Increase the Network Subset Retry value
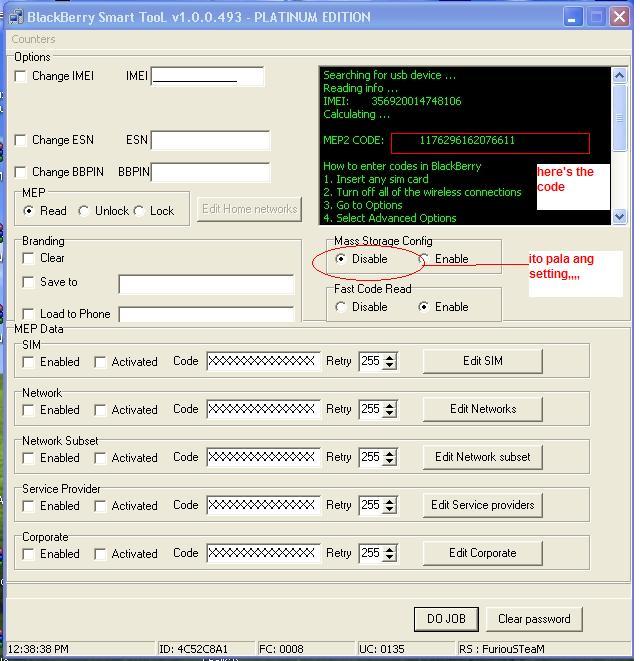 [x=390, y=454]
